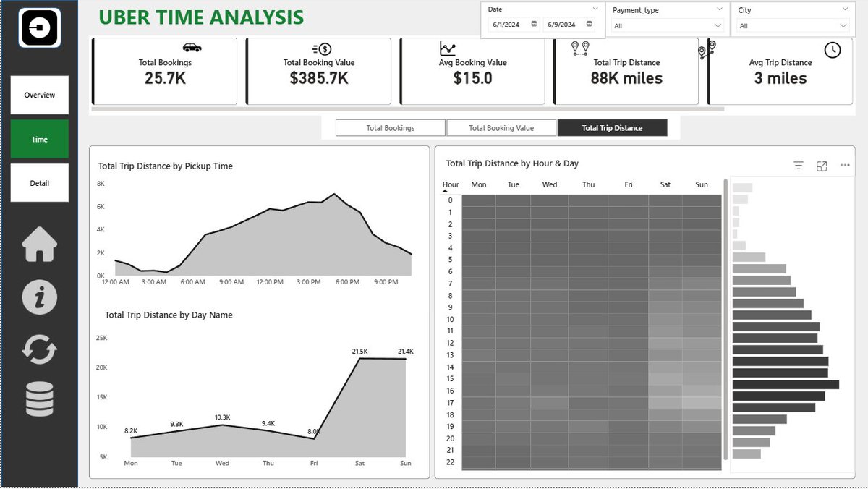Open the Detail page
This screenshot has height=489, width=868.
(40, 183)
